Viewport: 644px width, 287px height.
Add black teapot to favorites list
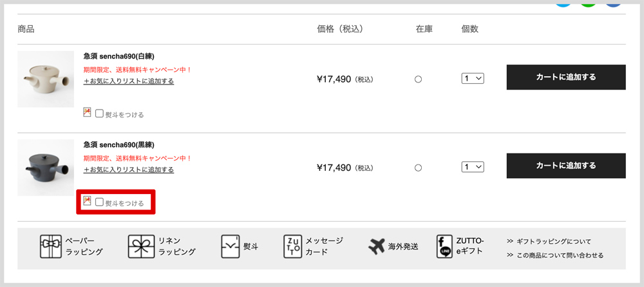[x=129, y=170]
